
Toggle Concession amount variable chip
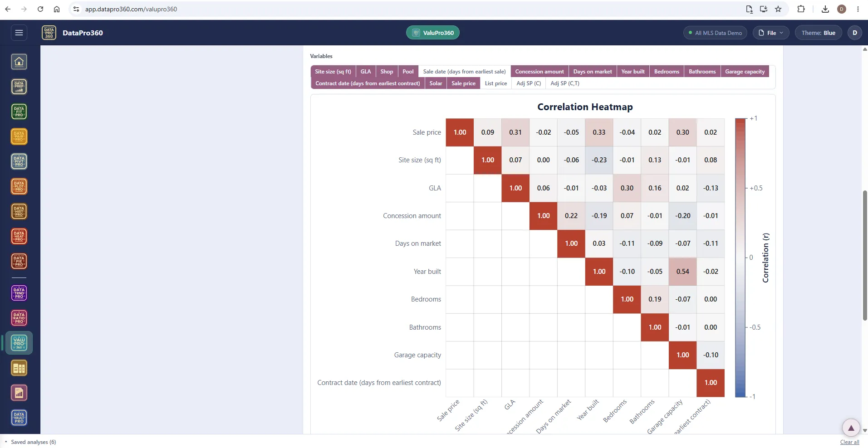[539, 72]
